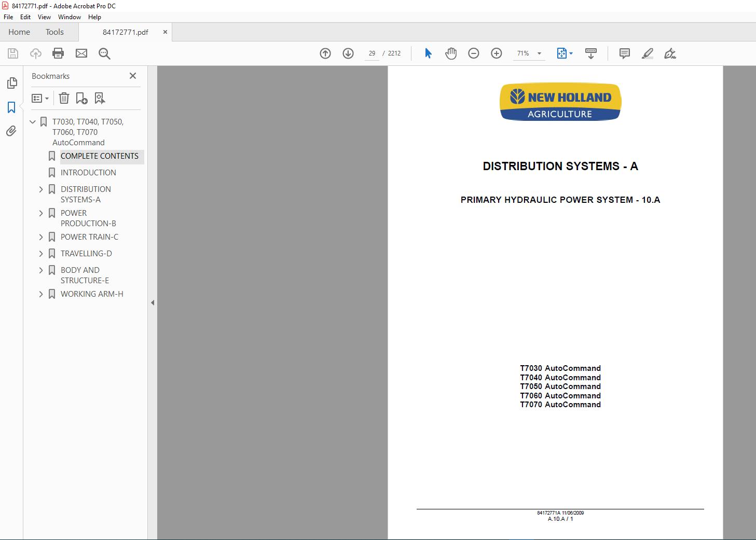Screen dimensions: 756x540
Task: Open the DISTRIBUTION SYSTEMS-A bookmark
Action: [x=86, y=195]
